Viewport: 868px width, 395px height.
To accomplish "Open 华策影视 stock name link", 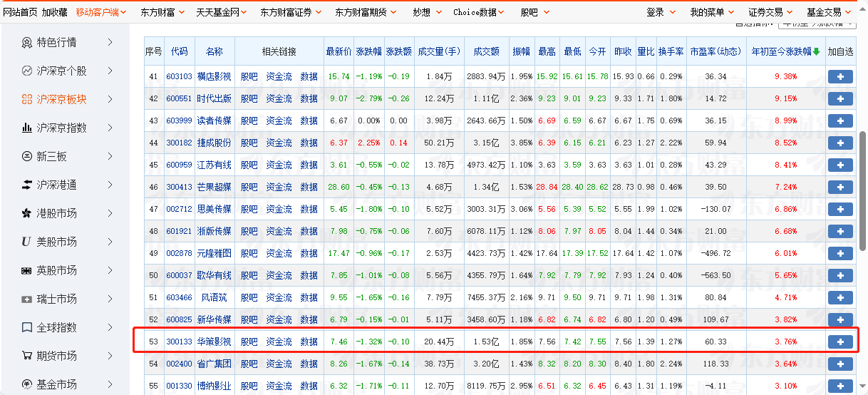I will (x=215, y=342).
